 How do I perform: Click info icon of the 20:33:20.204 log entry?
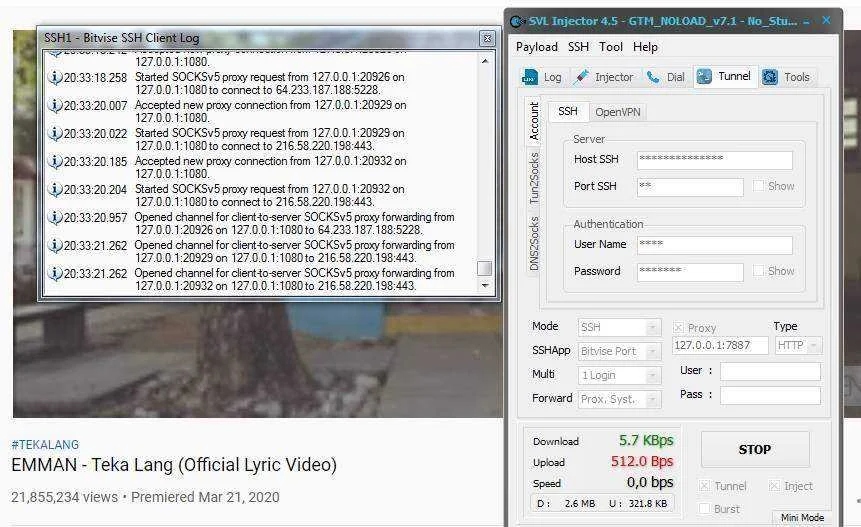(x=54, y=189)
